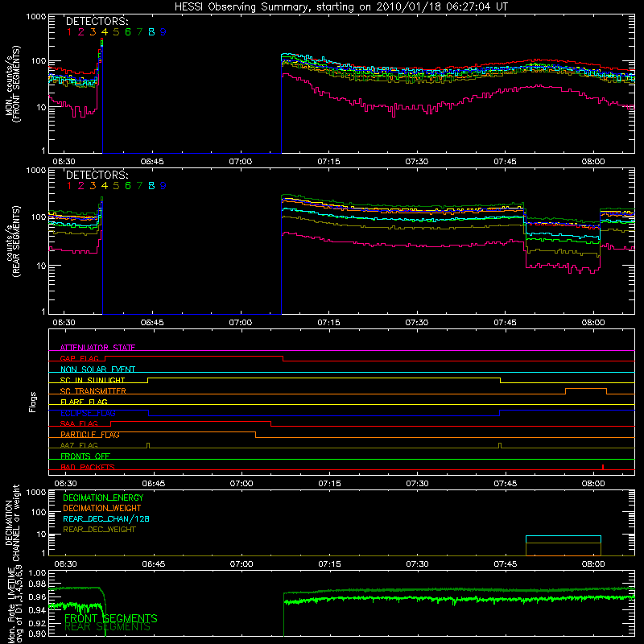Click 08:00 tick label under decimation plot
The height and width of the screenshot is (644, 644).
point(593,564)
